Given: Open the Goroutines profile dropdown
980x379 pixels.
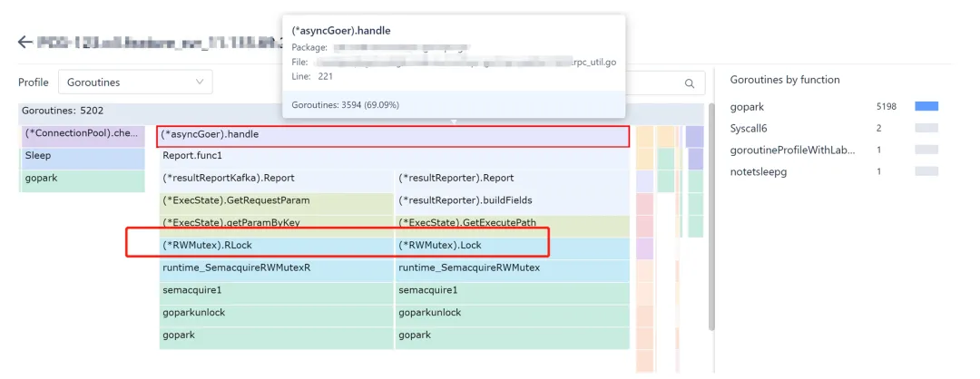Looking at the screenshot, I should [x=135, y=83].
